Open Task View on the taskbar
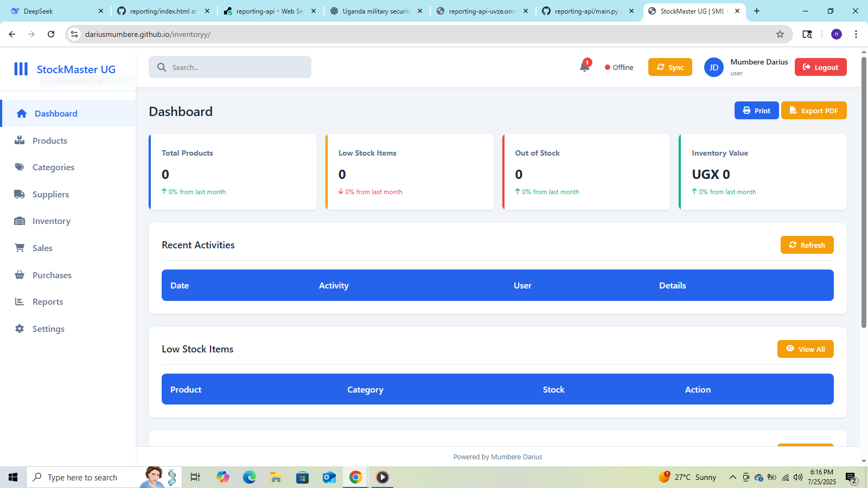Viewport: 868px width, 488px height. [x=195, y=477]
